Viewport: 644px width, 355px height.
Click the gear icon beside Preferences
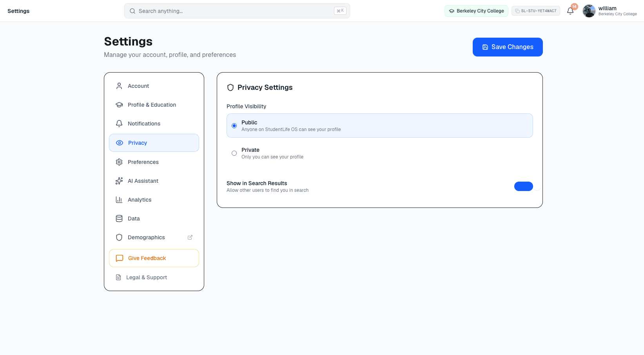119,162
